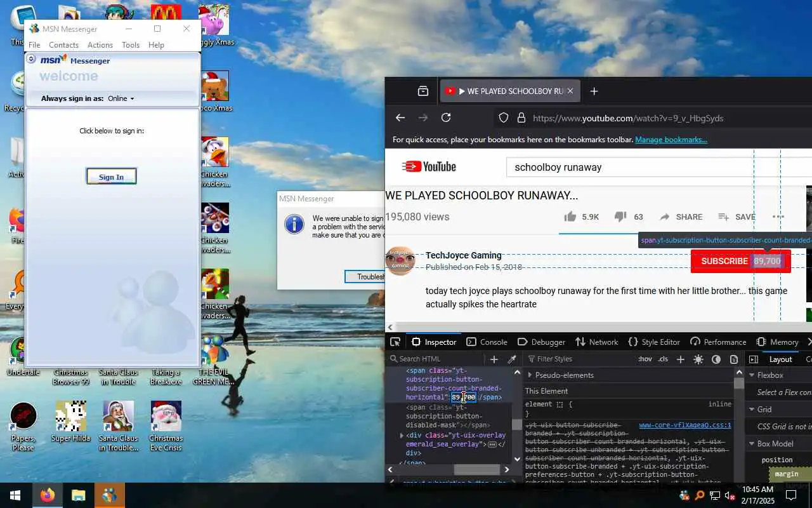Viewport: 812px width, 508px height.
Task: Click the Firefox back arrow
Action: click(x=400, y=117)
